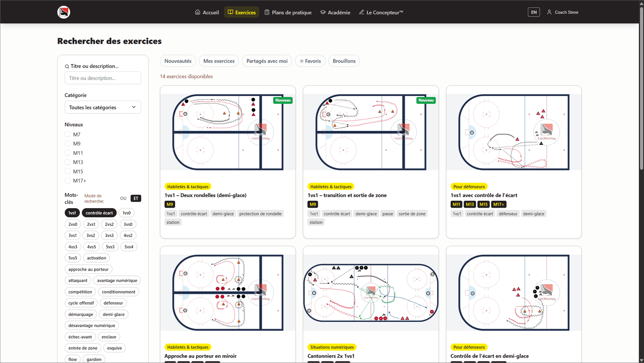The image size is (644, 363).
Task: Open the transition et sortie de zone diagram
Action: 371,132
